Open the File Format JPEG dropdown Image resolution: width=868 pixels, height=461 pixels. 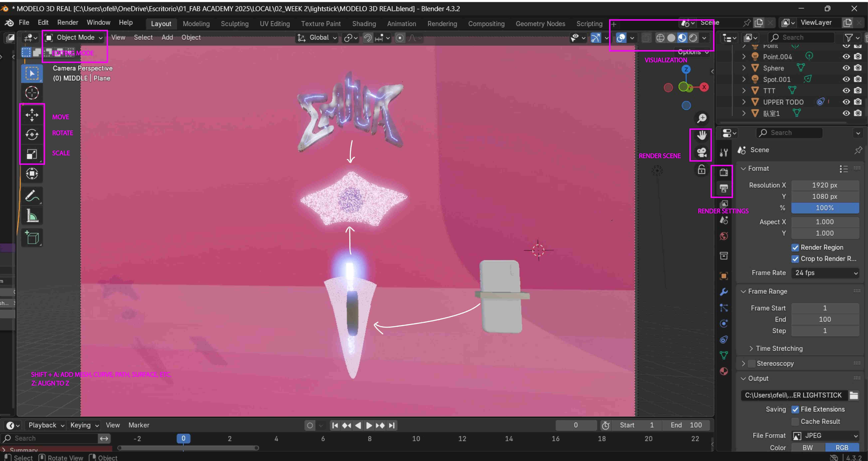[x=825, y=436]
